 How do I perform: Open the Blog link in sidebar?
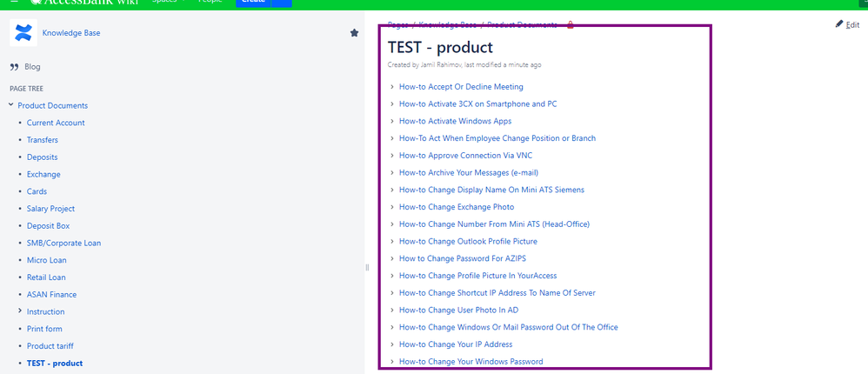pyautogui.click(x=33, y=67)
